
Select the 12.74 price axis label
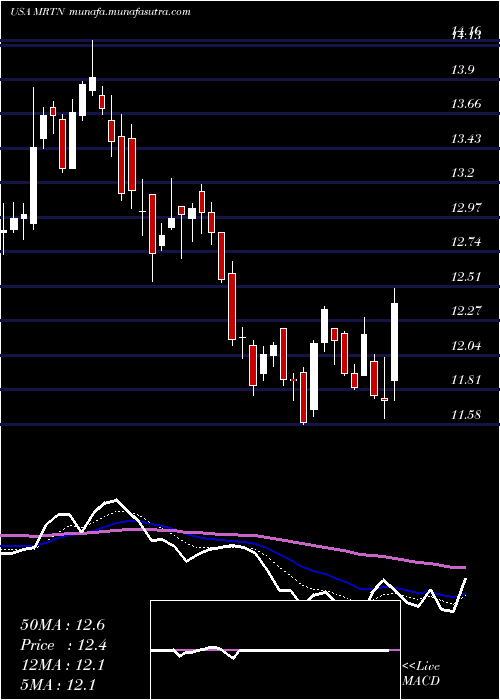pos(468,242)
